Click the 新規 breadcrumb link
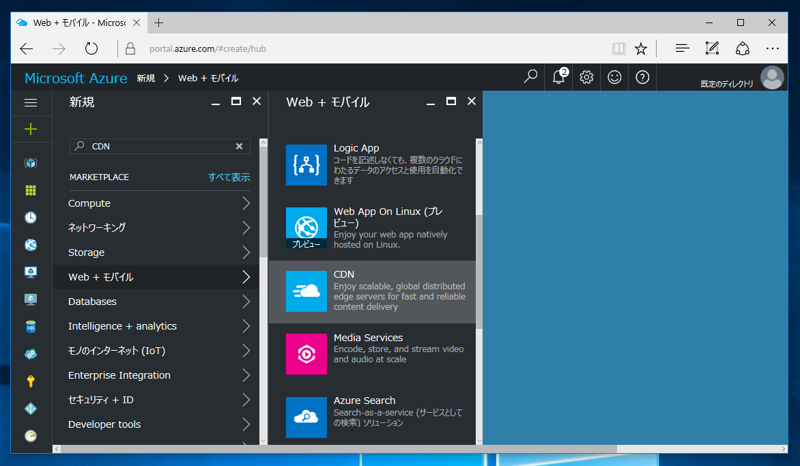This screenshot has height=466, width=800. tap(146, 78)
